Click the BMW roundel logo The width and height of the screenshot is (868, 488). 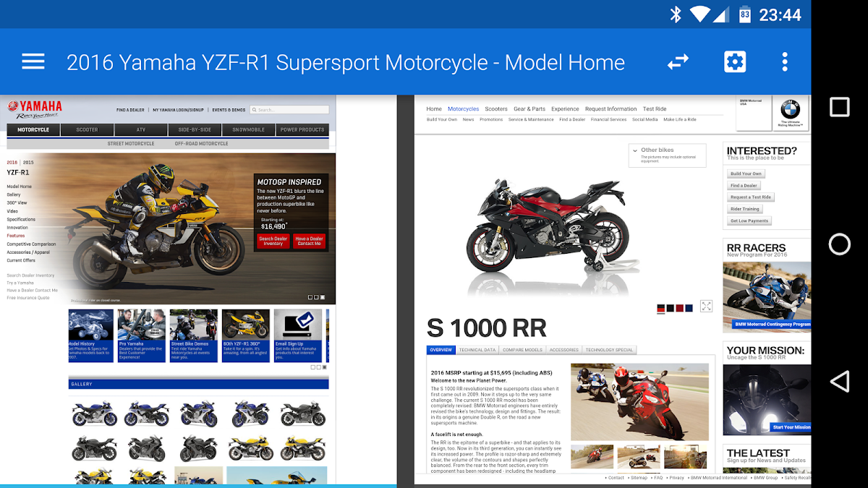click(791, 110)
